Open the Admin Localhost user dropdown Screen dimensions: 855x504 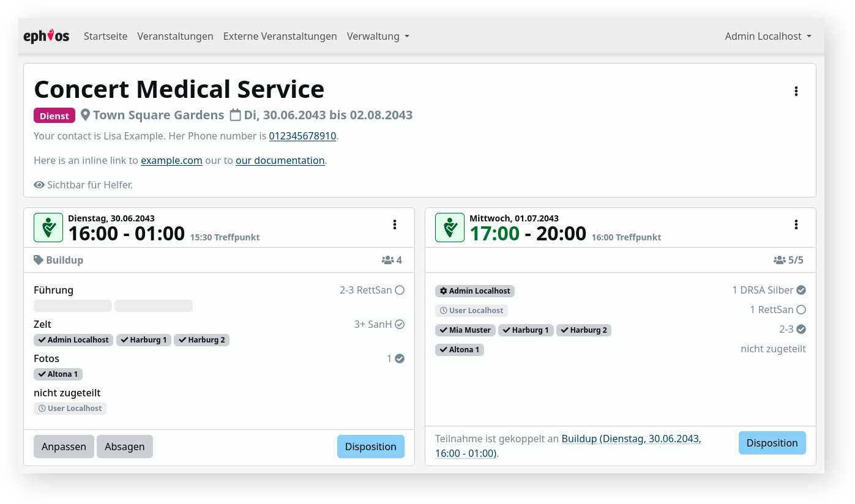click(x=768, y=36)
